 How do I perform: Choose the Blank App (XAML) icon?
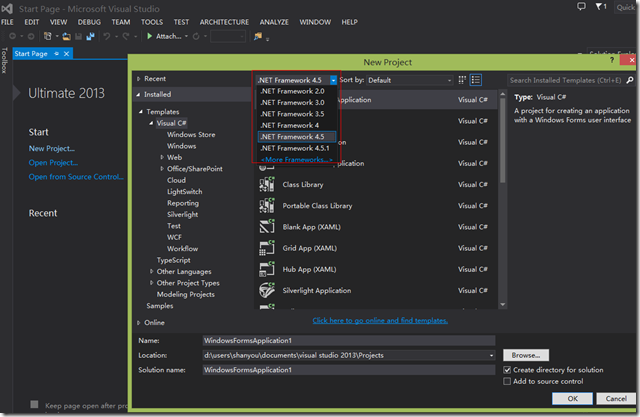click(x=267, y=226)
